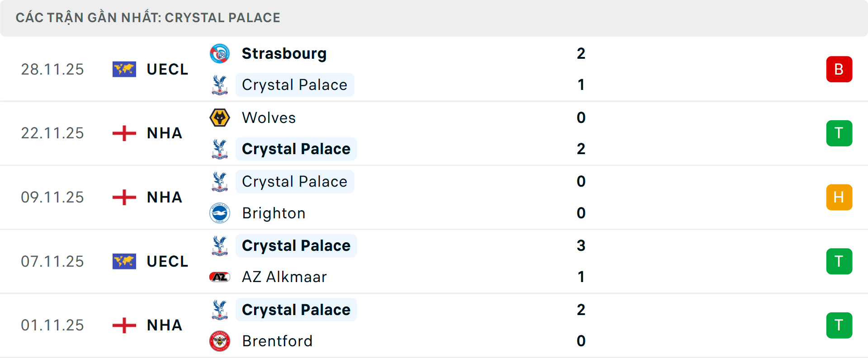
Task: Click the England flag icon beside 22.11.25 NHA
Action: point(124,133)
